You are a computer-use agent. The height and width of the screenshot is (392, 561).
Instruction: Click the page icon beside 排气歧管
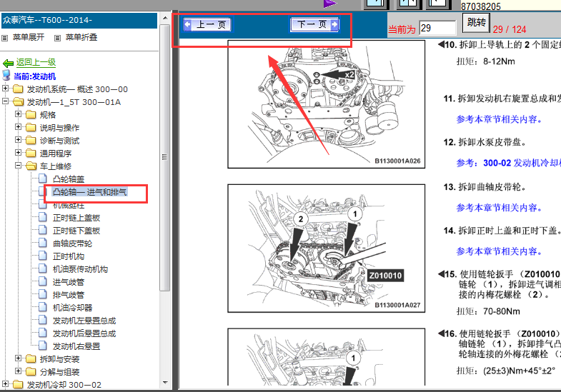click(x=43, y=294)
